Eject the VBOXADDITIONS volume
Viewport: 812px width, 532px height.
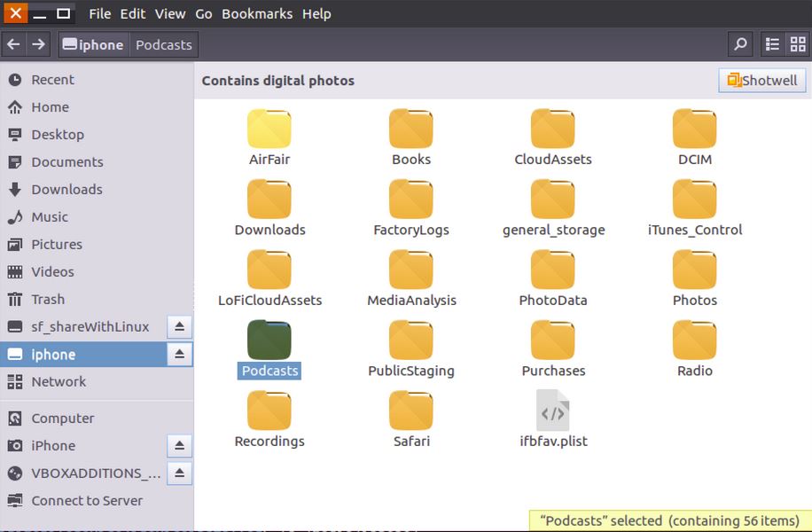point(179,473)
